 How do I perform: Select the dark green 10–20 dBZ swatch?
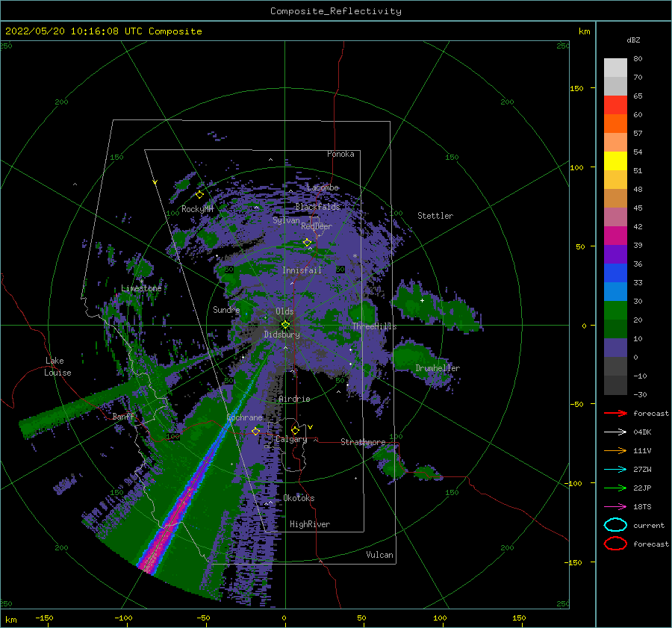615,329
